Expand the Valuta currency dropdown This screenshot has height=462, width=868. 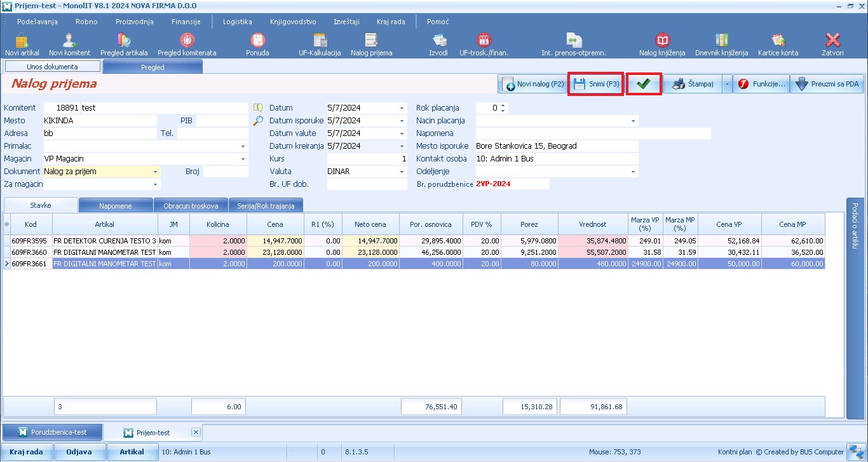(x=402, y=172)
